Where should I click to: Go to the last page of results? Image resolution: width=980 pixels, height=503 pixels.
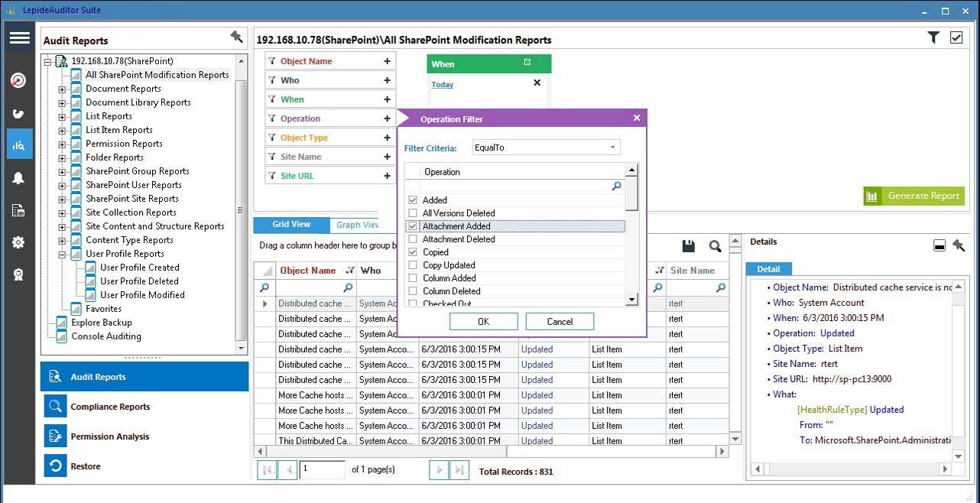(x=459, y=470)
